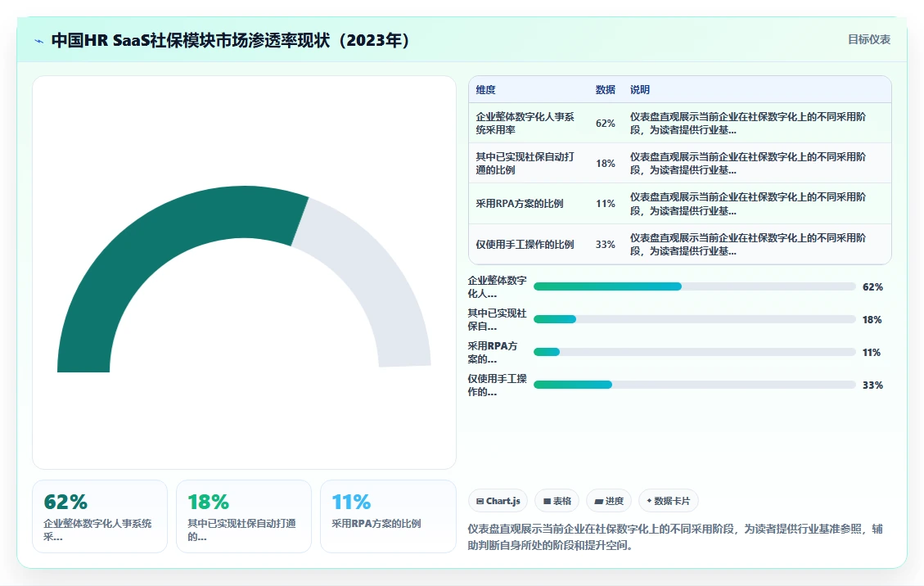The height and width of the screenshot is (586, 924).
Task: Select the 表格 tag chip
Action: click(557, 501)
